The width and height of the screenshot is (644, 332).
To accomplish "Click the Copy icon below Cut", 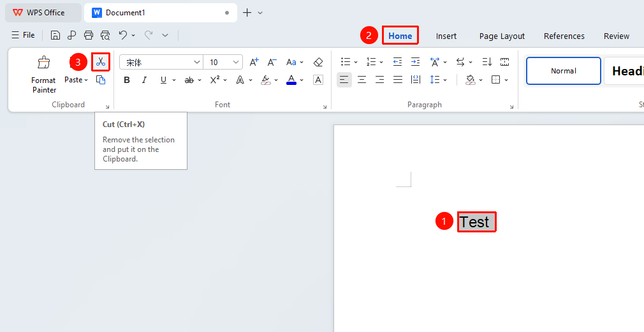I will click(x=101, y=80).
